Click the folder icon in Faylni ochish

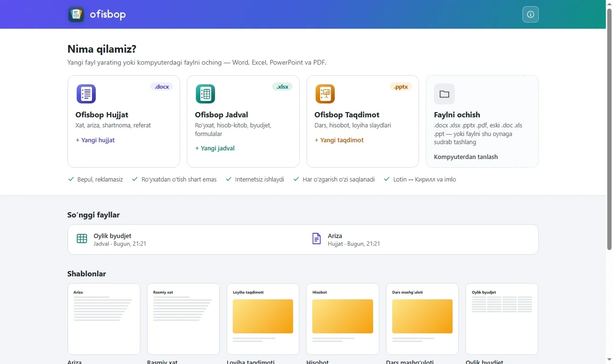pos(444,94)
